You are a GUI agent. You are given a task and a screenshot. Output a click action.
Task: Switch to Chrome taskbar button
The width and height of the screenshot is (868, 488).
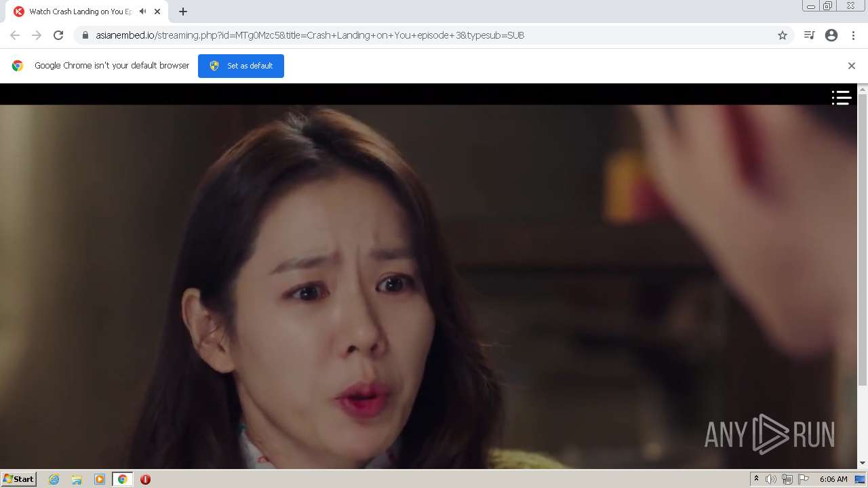coord(123,479)
